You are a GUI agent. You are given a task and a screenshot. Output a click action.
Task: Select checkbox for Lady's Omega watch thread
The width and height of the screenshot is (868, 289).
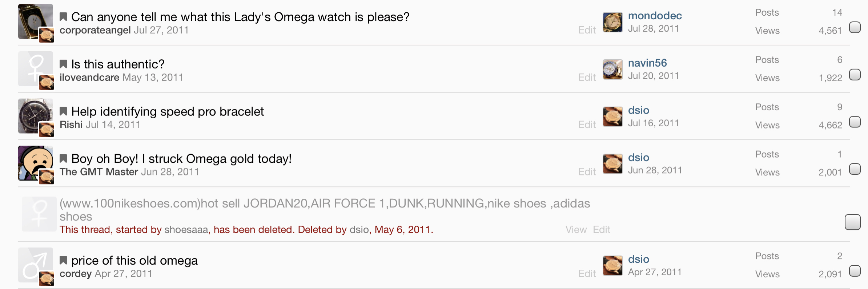coord(855,27)
